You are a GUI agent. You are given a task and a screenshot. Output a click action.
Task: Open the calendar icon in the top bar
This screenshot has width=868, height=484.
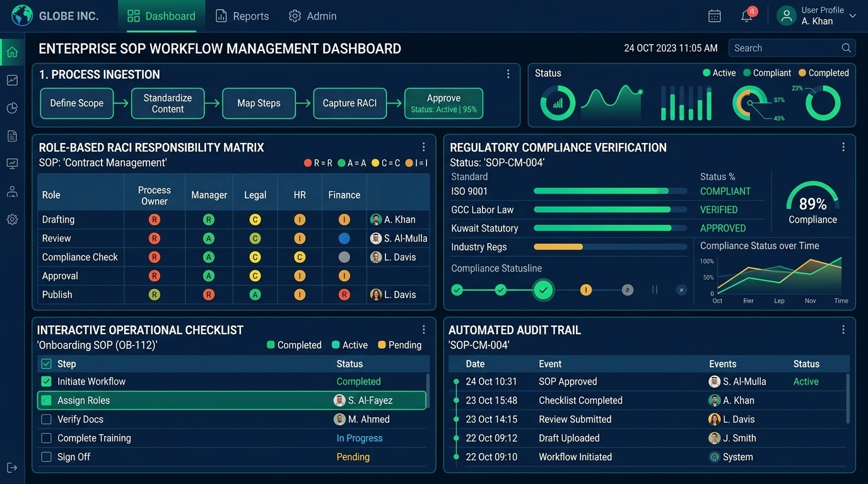point(715,16)
